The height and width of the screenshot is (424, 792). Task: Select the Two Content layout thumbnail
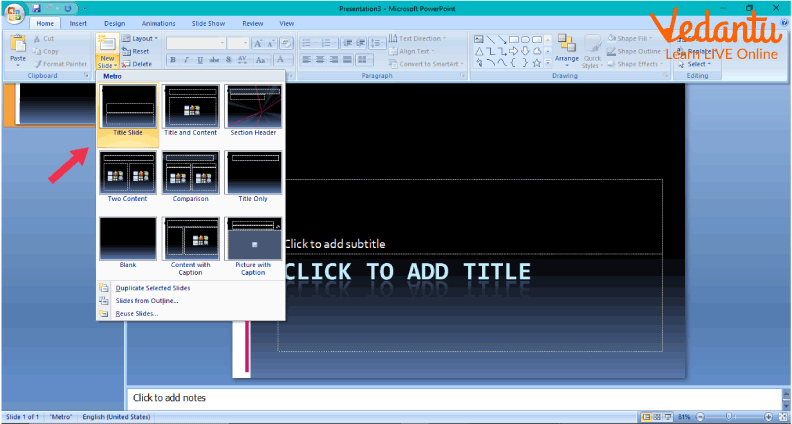point(128,176)
